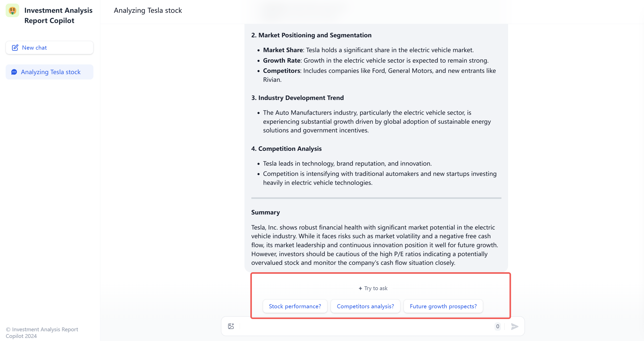Choose the "Future growth prospects?" suggestion
Image resolution: width=644 pixels, height=341 pixels.
pyautogui.click(x=443, y=306)
